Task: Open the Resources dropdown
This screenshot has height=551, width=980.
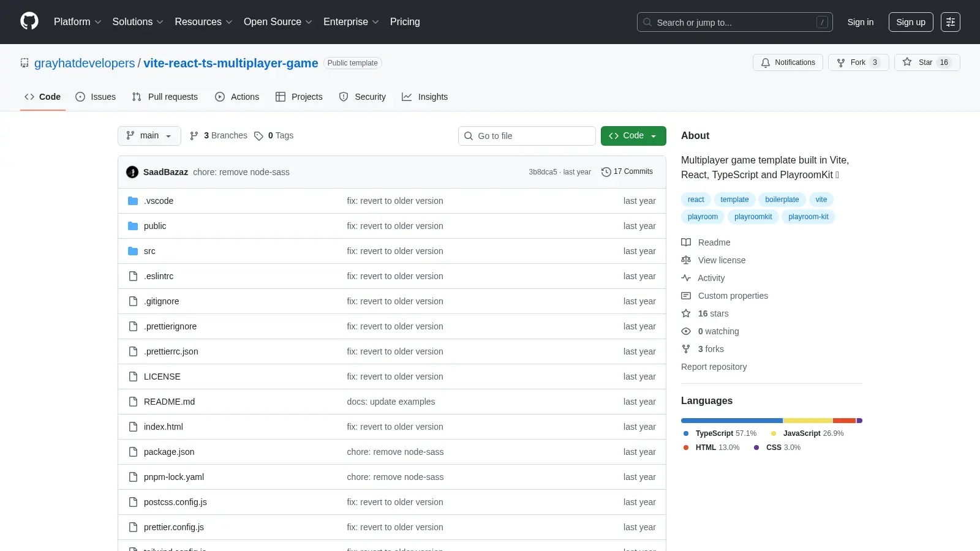Action: 203,22
